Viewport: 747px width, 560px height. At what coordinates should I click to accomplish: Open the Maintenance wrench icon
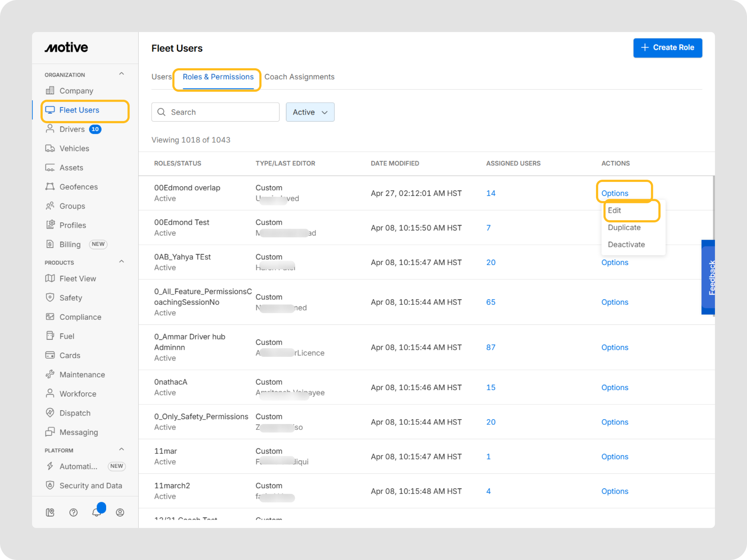coord(50,374)
